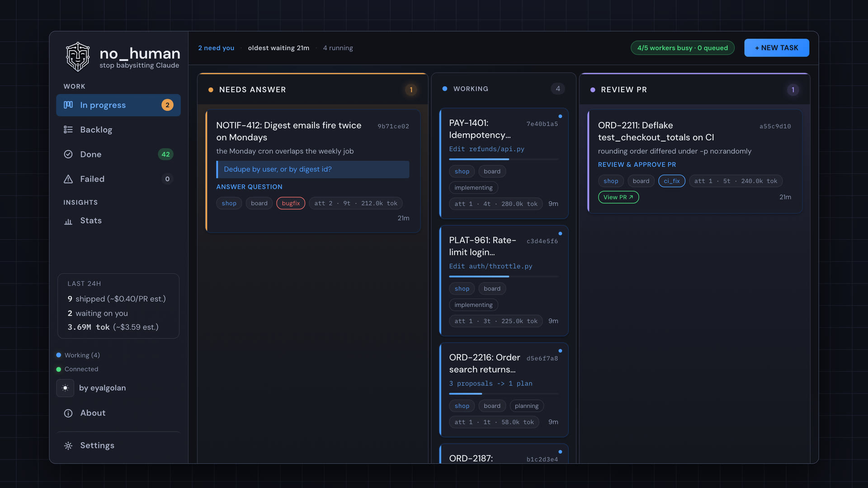The width and height of the screenshot is (868, 488).
Task: Click the blue activity dot on PLAT-961 card
Action: (560, 233)
